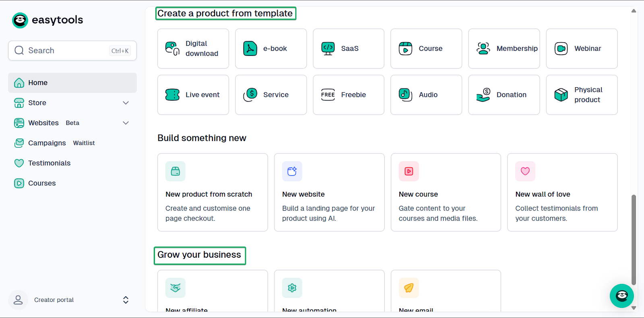The width and height of the screenshot is (644, 318).
Task: Click the Testimonials heart icon
Action: [x=19, y=163]
